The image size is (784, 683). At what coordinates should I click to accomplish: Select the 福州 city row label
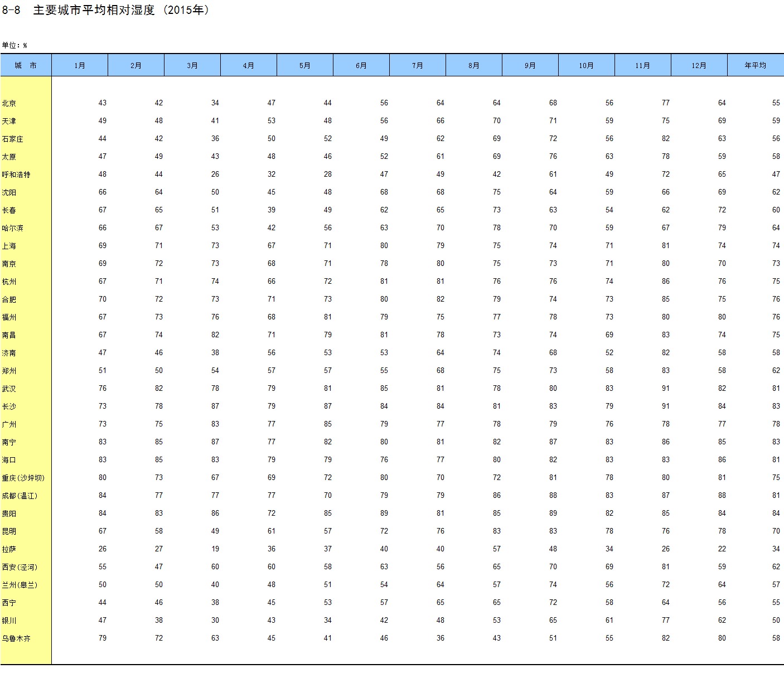[x=9, y=317]
